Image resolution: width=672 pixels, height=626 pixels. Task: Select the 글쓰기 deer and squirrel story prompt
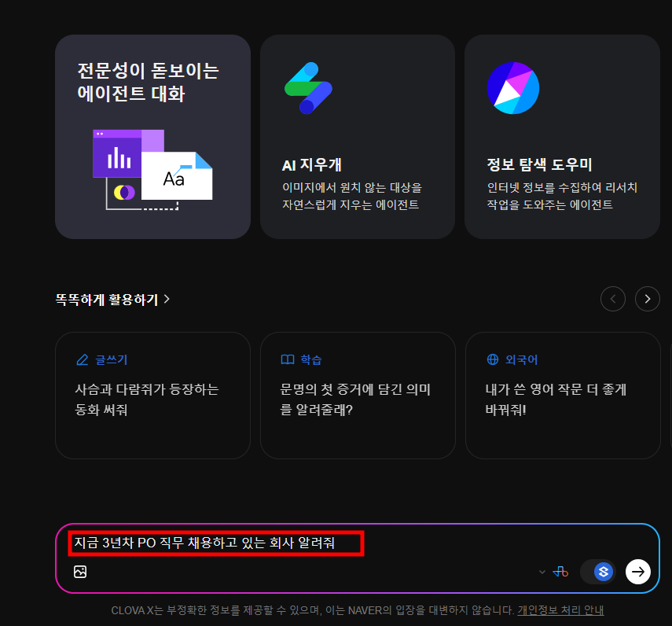click(152, 396)
